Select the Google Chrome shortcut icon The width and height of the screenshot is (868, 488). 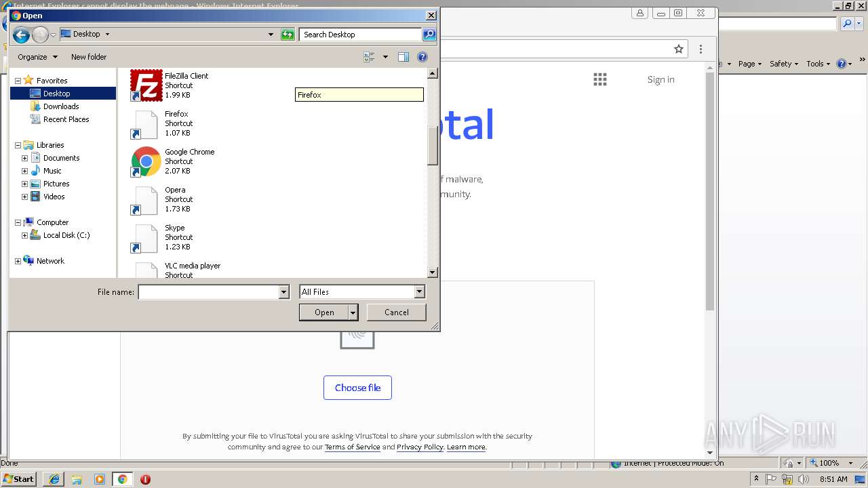(146, 161)
